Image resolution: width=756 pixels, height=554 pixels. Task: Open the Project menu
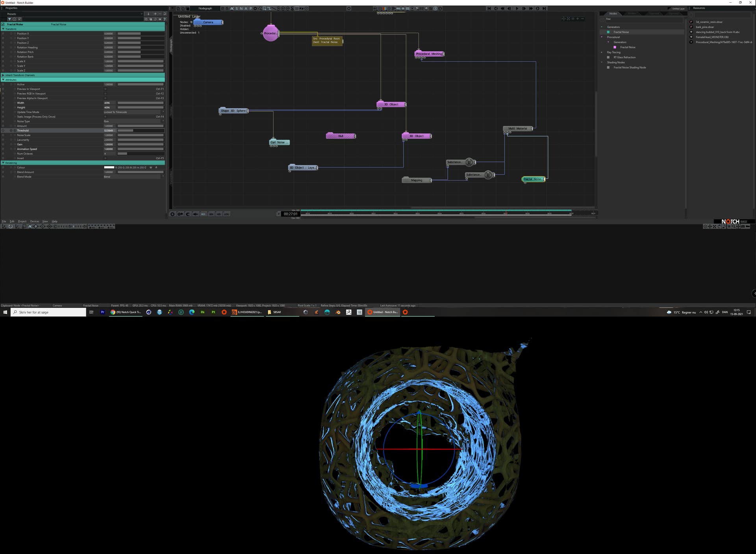click(22, 221)
